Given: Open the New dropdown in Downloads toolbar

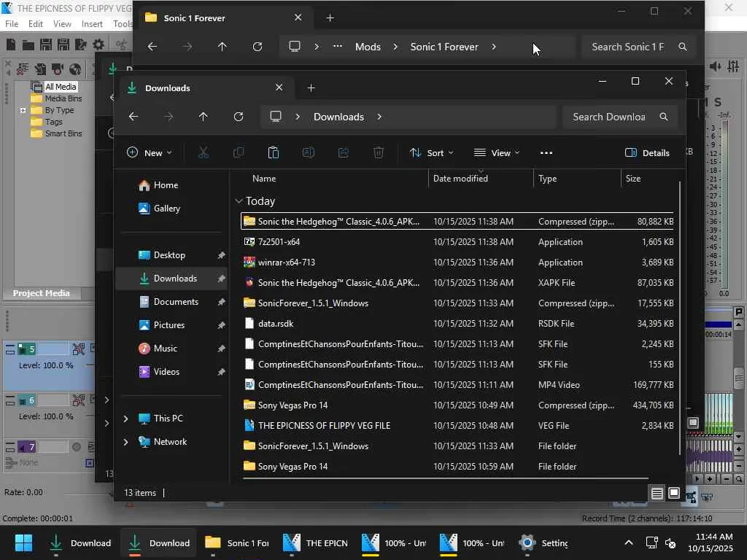Looking at the screenshot, I should coord(150,153).
